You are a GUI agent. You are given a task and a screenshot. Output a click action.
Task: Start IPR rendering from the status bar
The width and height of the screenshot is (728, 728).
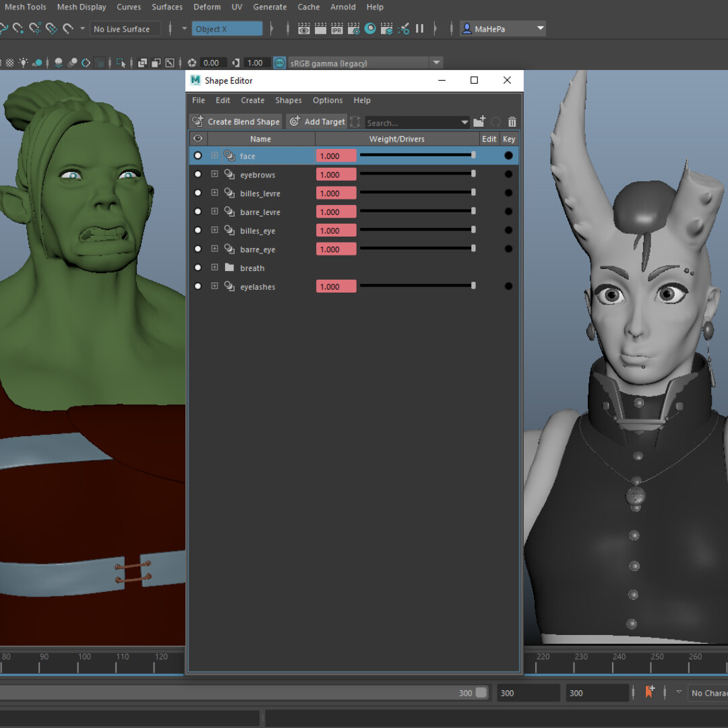[x=336, y=29]
